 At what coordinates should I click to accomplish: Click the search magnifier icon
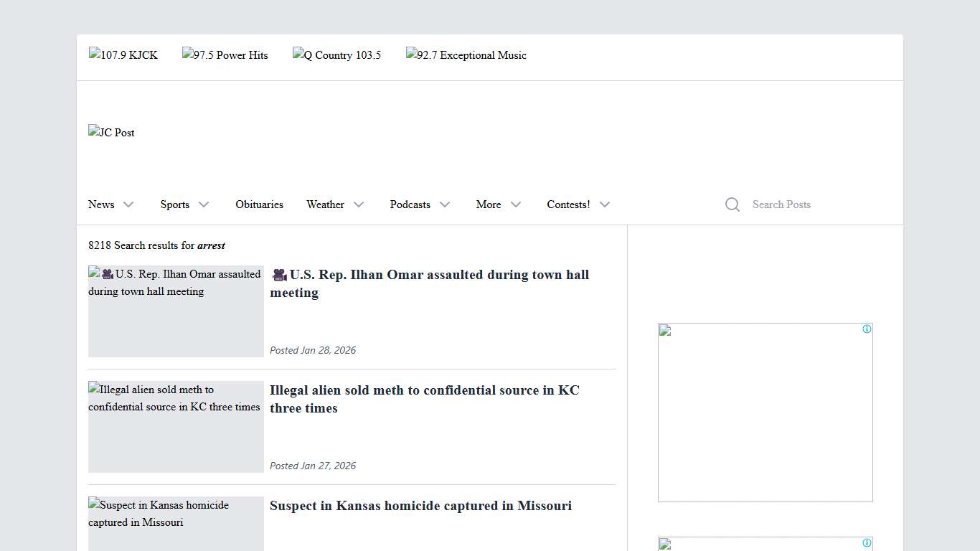tap(732, 204)
